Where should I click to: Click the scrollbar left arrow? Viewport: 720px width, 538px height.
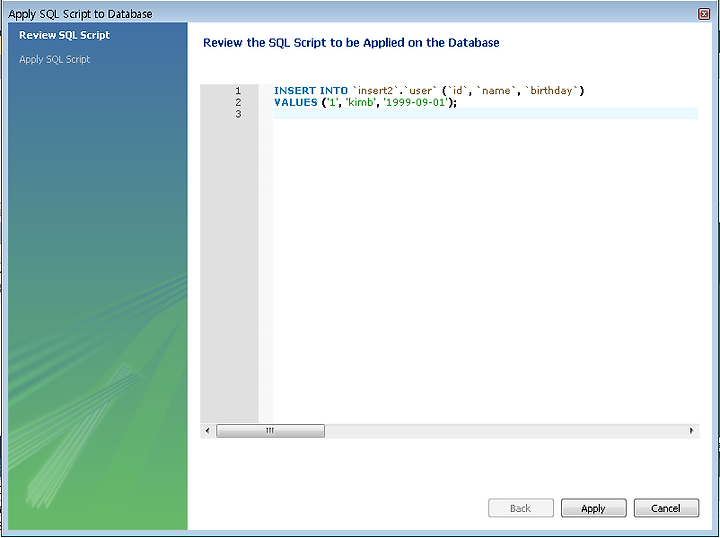(208, 431)
